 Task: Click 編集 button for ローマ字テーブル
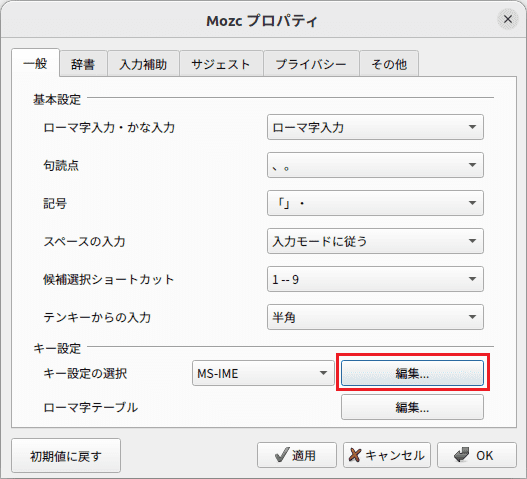(x=412, y=408)
